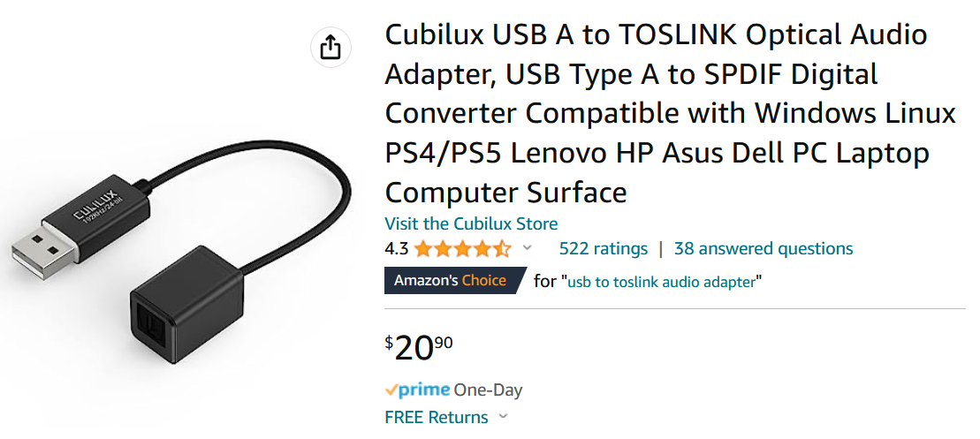
Task: Click the orange Prime checkmark icon
Action: [391, 390]
